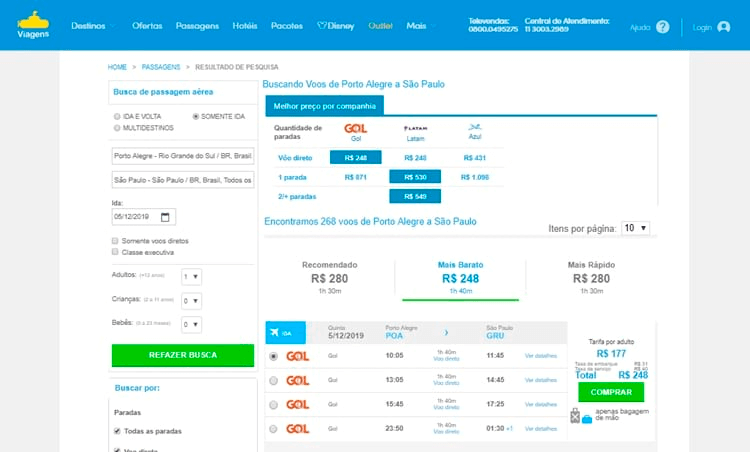The height and width of the screenshot is (452, 750).
Task: Select the 10:05 Gol flight radio button
Action: pos(273,356)
